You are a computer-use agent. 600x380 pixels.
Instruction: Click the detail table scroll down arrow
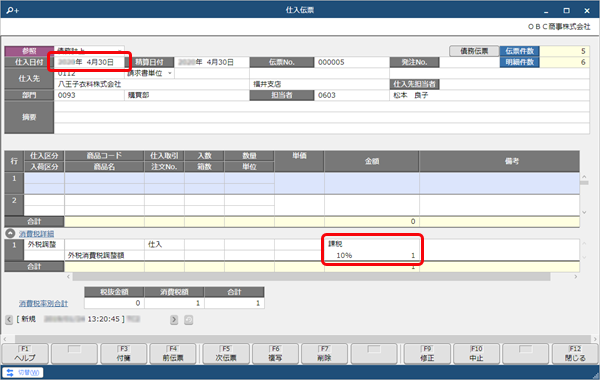pos(584,212)
